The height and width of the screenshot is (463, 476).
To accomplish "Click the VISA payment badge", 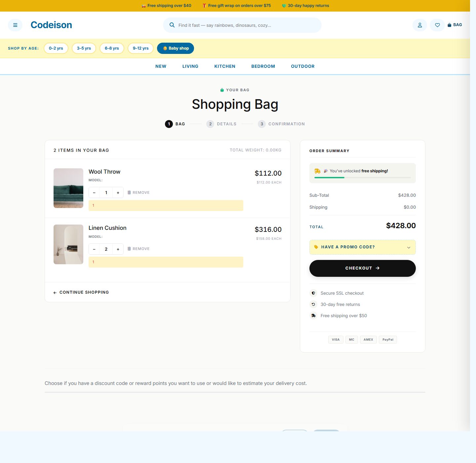I will pos(336,340).
